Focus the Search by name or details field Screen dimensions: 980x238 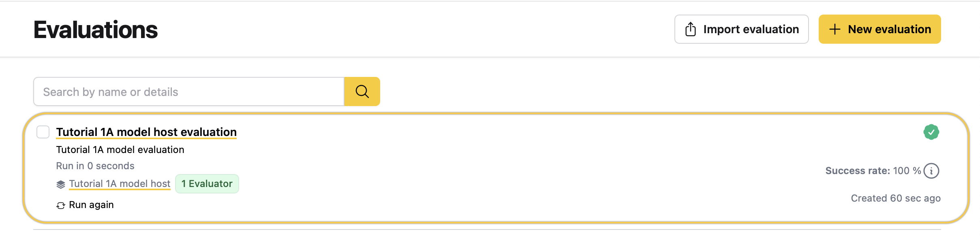tap(189, 92)
